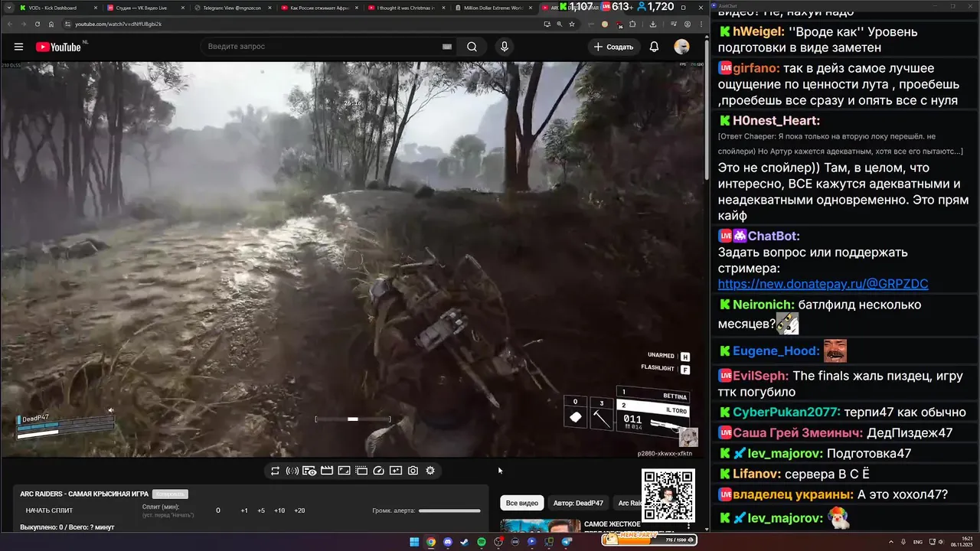Toggle the loop icon below the video
This screenshot has width=980, height=551.
pos(275,471)
